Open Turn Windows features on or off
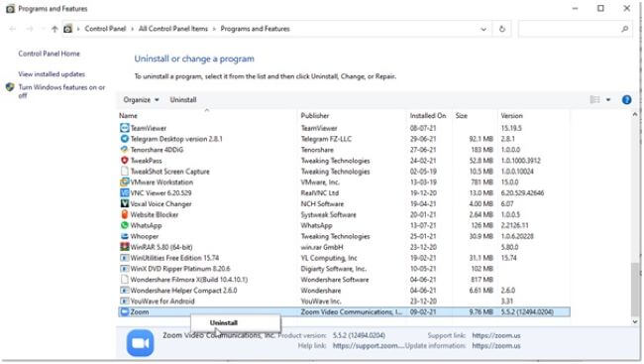The height and width of the screenshot is (364, 644). (x=61, y=91)
